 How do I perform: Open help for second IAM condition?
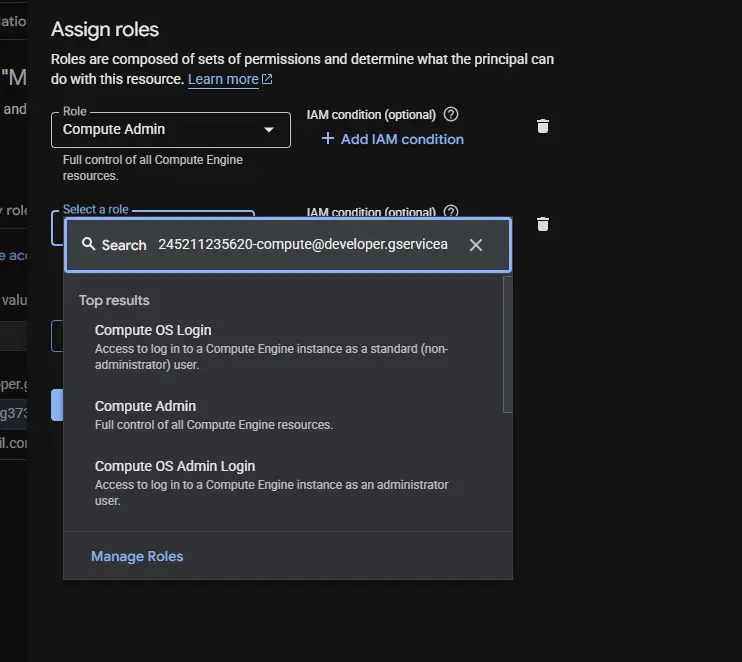pyautogui.click(x=451, y=212)
